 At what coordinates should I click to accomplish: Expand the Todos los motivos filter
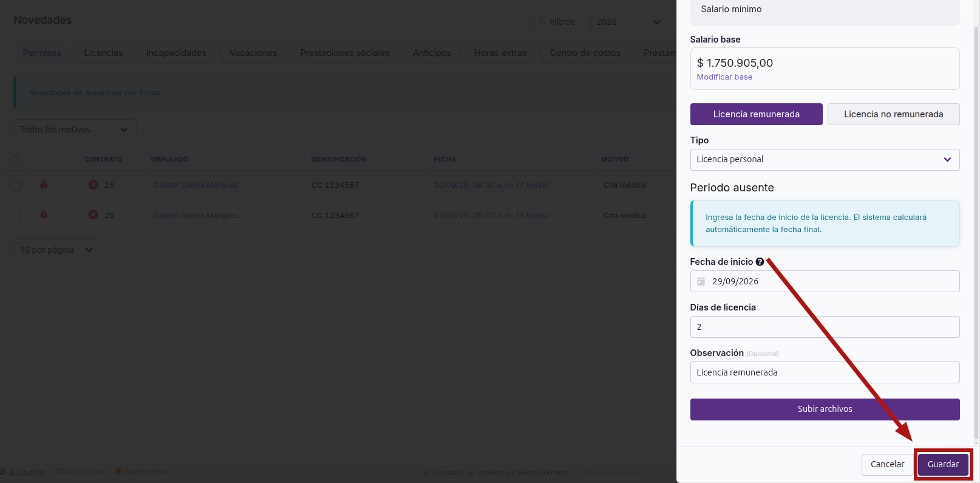(75, 129)
